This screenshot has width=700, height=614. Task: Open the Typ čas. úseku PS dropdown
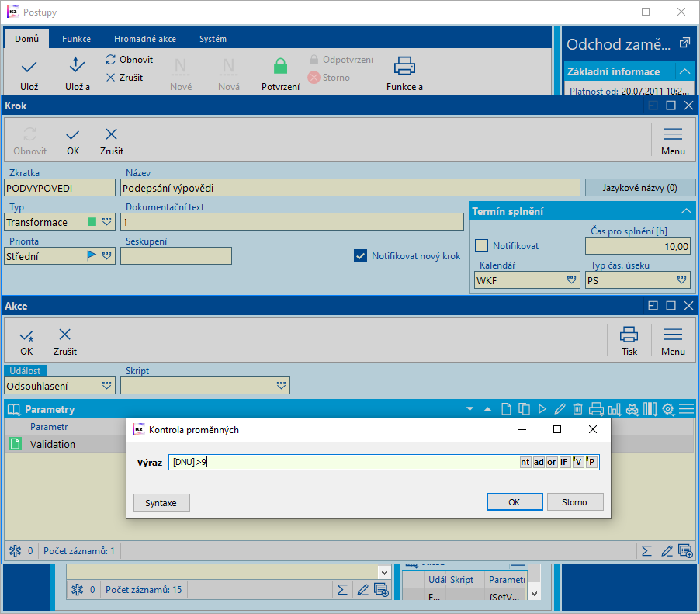[681, 280]
